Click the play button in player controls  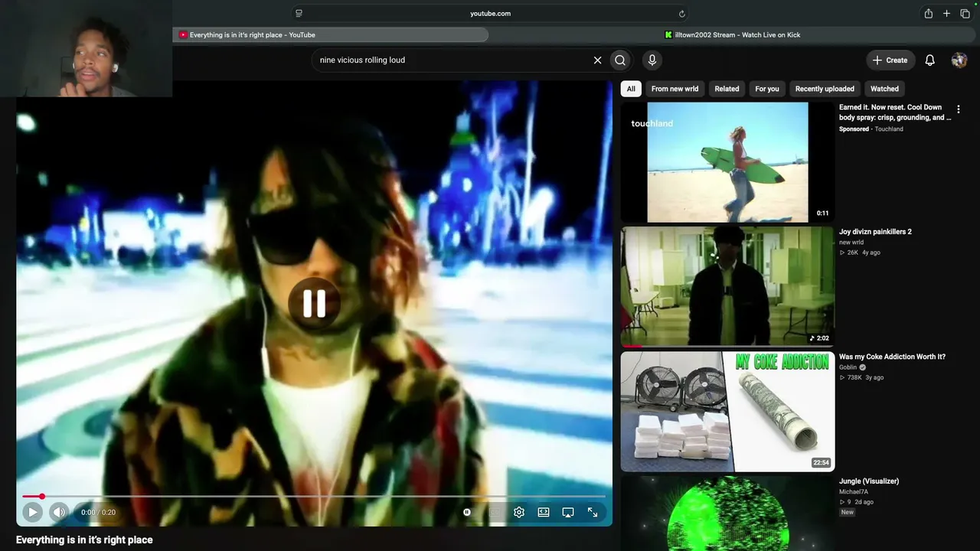(x=32, y=512)
